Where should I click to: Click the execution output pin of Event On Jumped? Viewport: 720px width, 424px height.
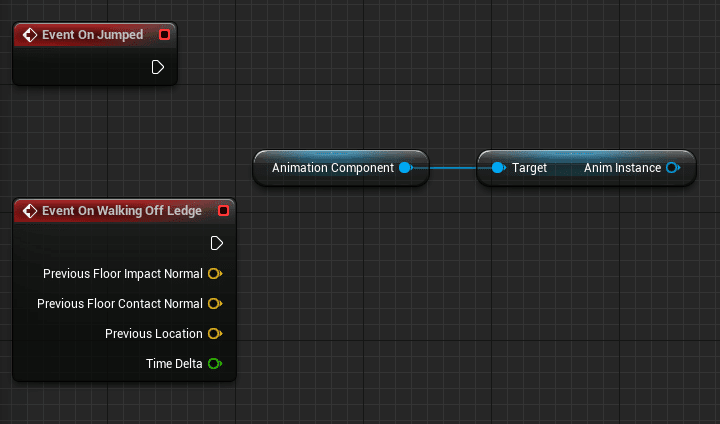[158, 67]
